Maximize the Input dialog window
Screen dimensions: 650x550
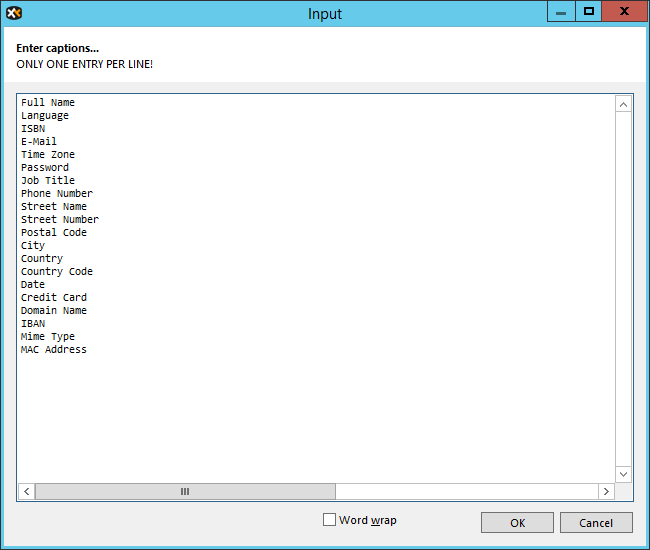(589, 12)
